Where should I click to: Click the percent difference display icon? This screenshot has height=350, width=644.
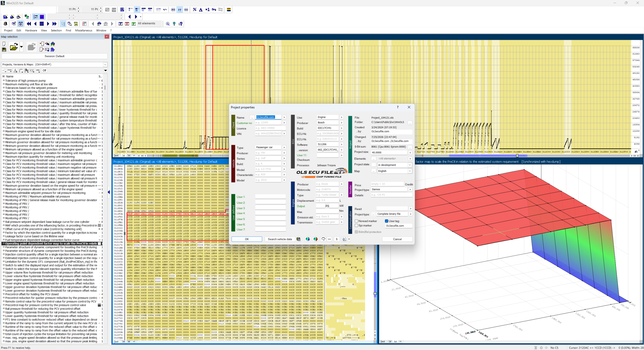click(195, 10)
